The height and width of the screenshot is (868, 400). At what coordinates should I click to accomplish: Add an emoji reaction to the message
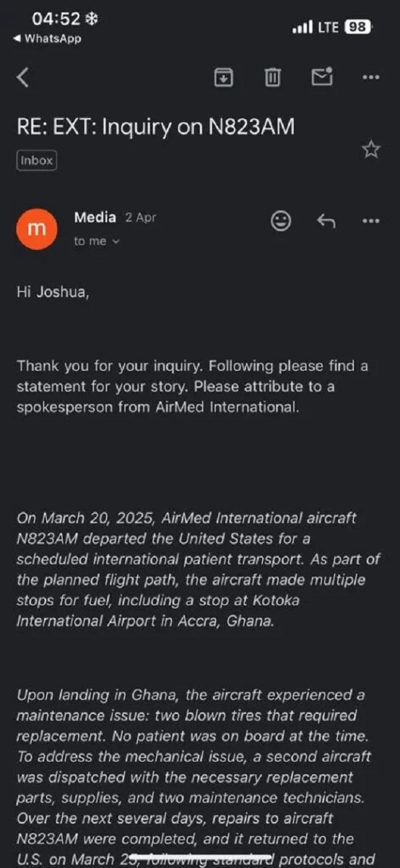click(281, 221)
